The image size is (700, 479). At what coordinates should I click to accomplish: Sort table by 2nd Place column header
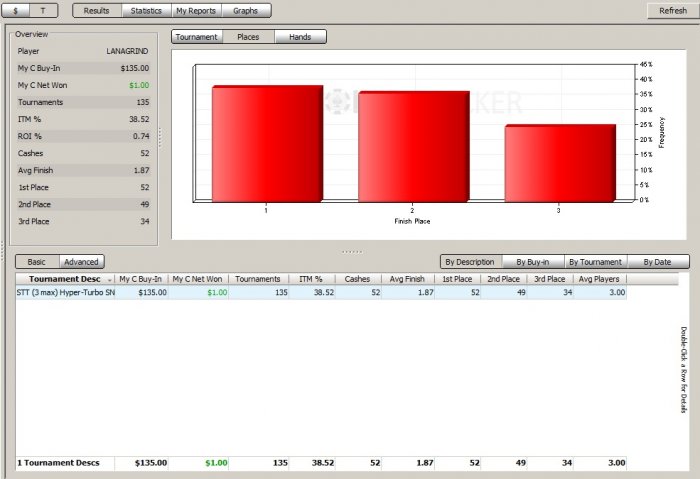[504, 279]
